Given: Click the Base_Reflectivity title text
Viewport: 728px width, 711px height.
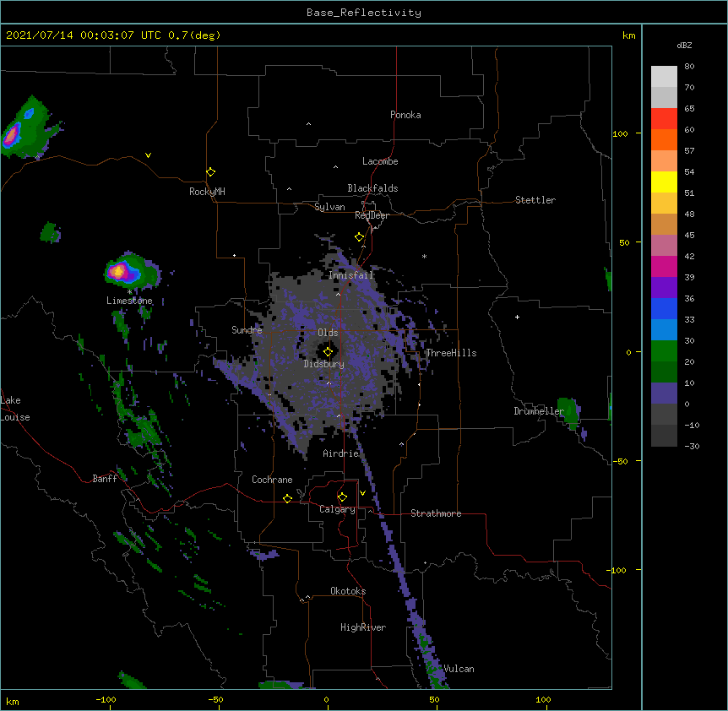Looking at the screenshot, I should 364,13.
